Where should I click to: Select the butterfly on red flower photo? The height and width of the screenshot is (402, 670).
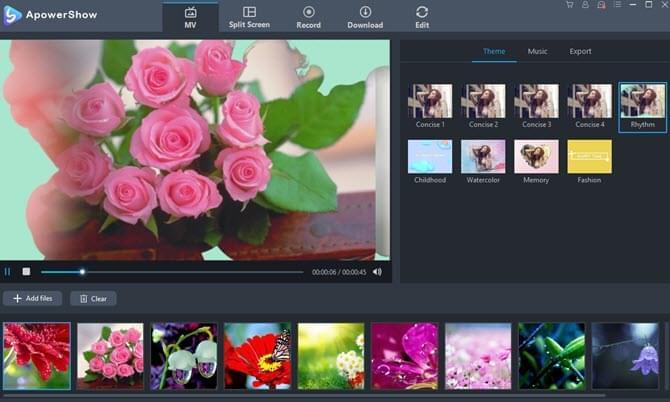[257, 355]
